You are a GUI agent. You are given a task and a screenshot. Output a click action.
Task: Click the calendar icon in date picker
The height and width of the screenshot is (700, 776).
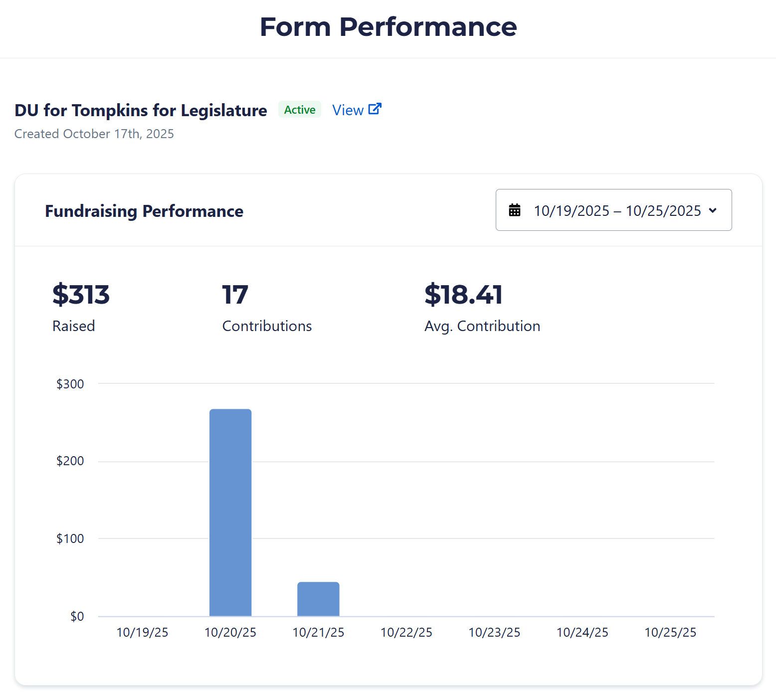point(515,210)
